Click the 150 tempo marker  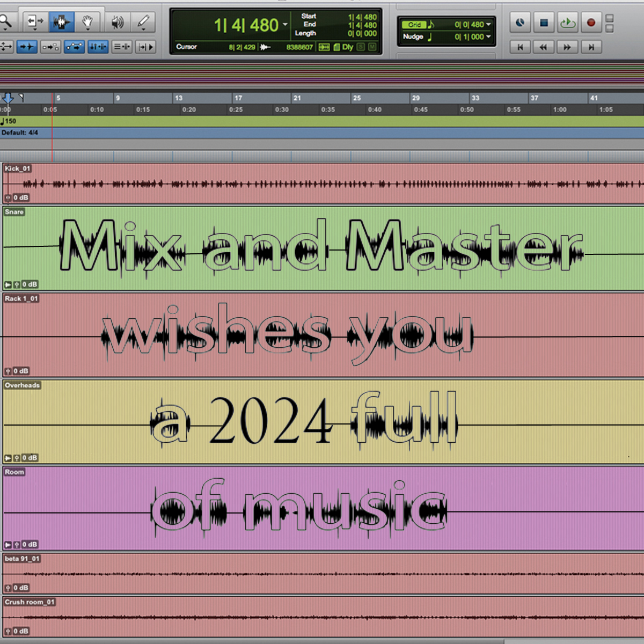coord(9,121)
